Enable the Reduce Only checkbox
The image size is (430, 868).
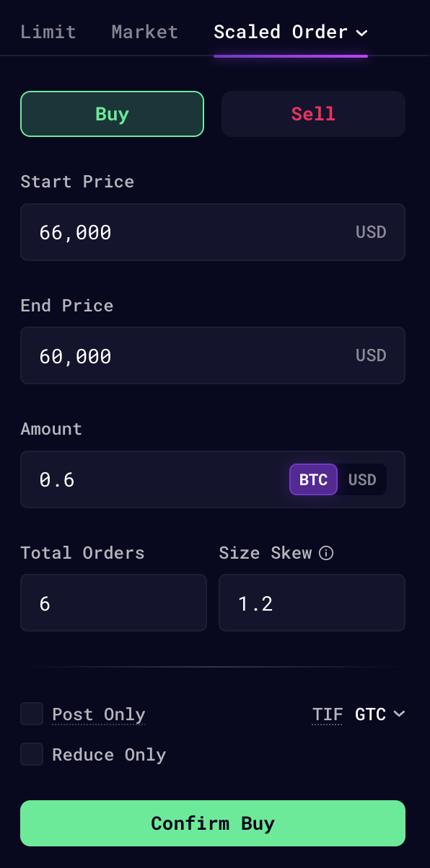pyautogui.click(x=32, y=755)
